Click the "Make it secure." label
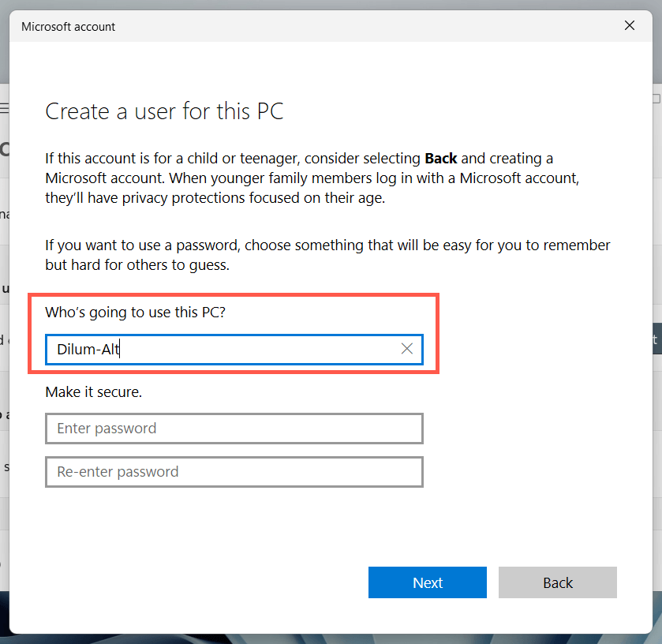Image resolution: width=662 pixels, height=644 pixels. pyautogui.click(x=93, y=391)
